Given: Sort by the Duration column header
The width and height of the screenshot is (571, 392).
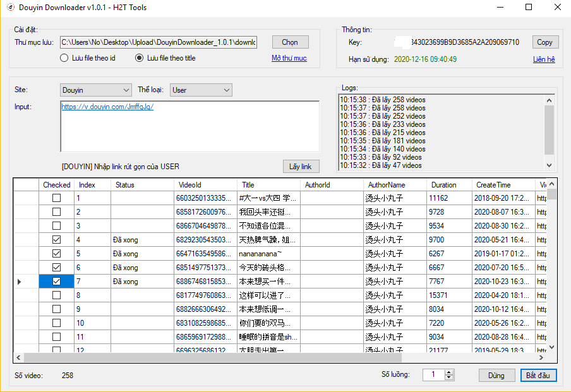Looking at the screenshot, I should tap(449, 185).
